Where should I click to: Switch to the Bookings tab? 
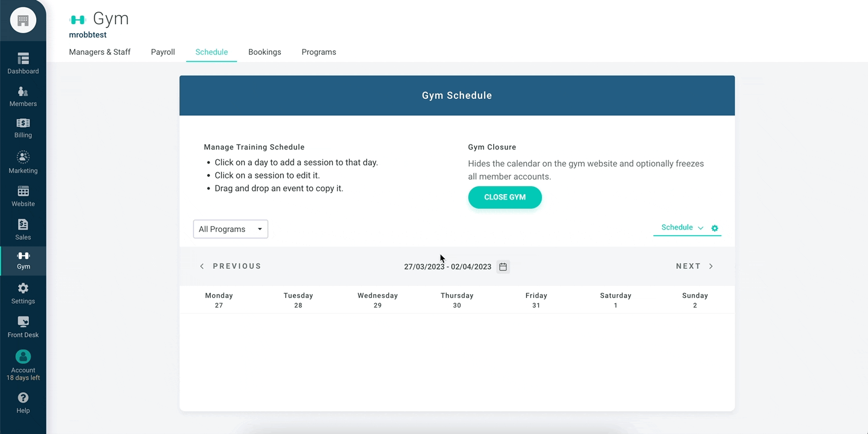[265, 52]
